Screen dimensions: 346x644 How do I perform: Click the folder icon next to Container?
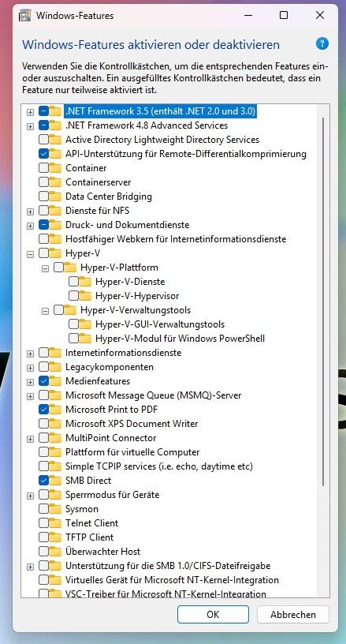tap(55, 168)
